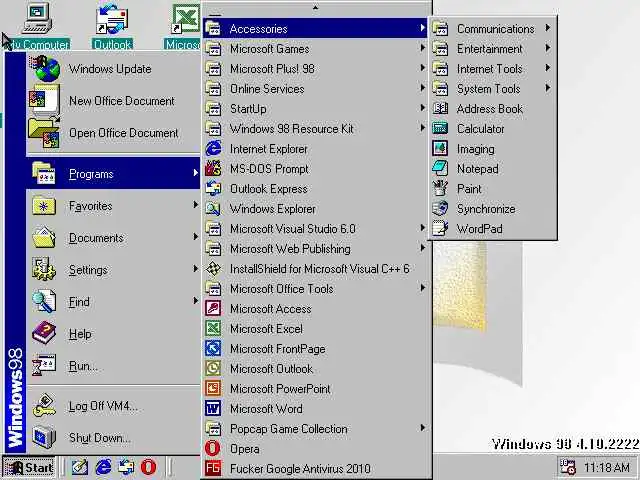Click the Synchronize icon
Screen dimensions: 640x480
point(440,209)
